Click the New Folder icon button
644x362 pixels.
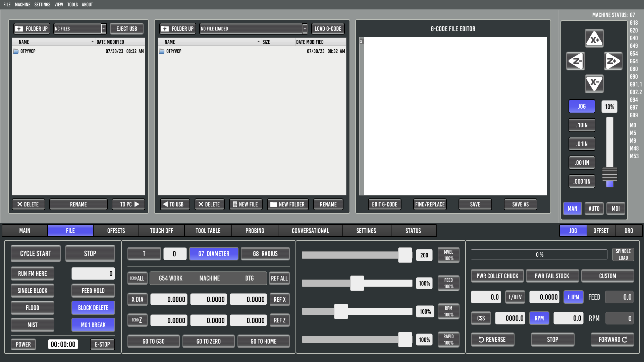click(288, 204)
